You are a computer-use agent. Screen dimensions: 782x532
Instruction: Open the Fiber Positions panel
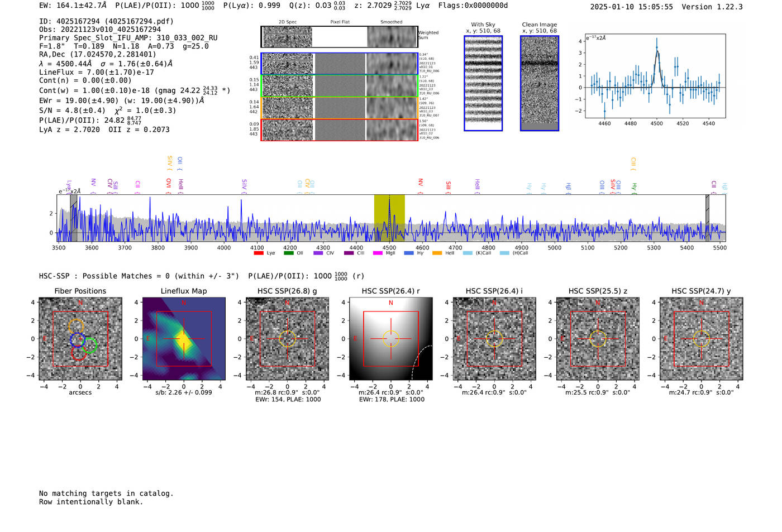coord(80,339)
